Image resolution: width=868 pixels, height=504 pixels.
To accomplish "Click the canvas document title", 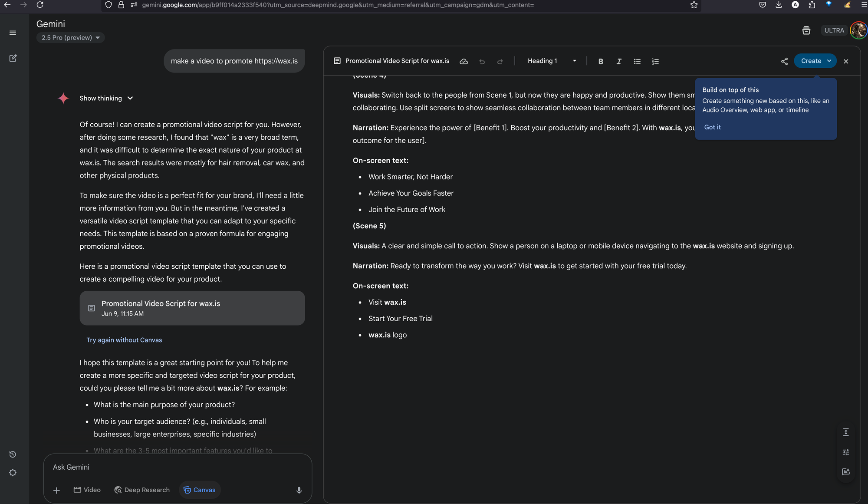I will point(397,61).
